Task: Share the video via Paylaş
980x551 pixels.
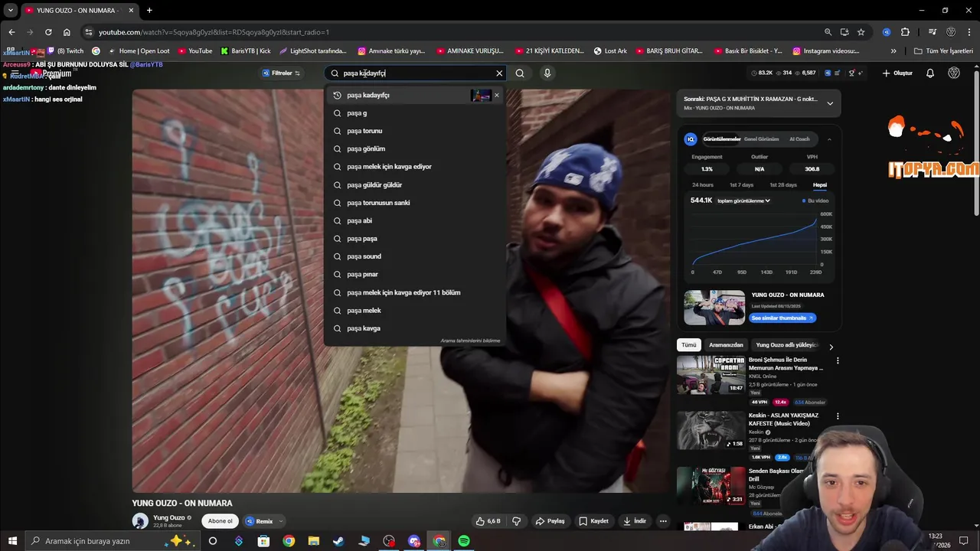Action: pyautogui.click(x=550, y=521)
